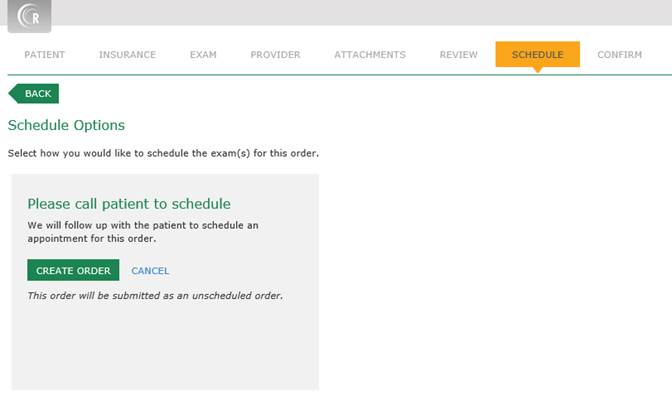Image resolution: width=672 pixels, height=405 pixels.
Task: Open the Attachments tab
Action: coord(370,55)
